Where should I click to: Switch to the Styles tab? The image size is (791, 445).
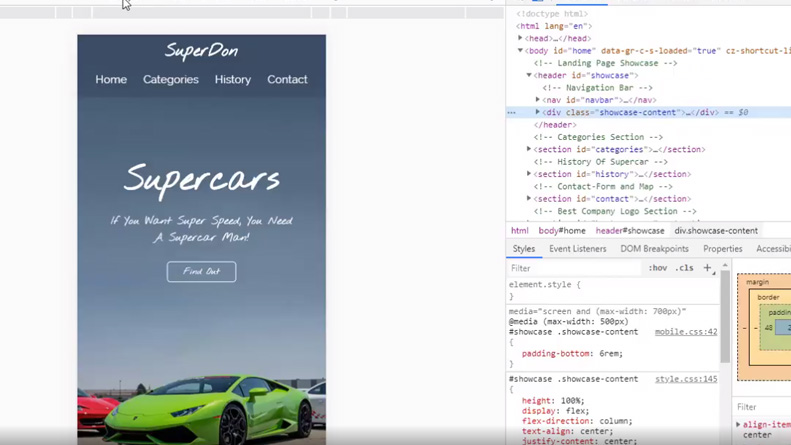click(x=524, y=249)
